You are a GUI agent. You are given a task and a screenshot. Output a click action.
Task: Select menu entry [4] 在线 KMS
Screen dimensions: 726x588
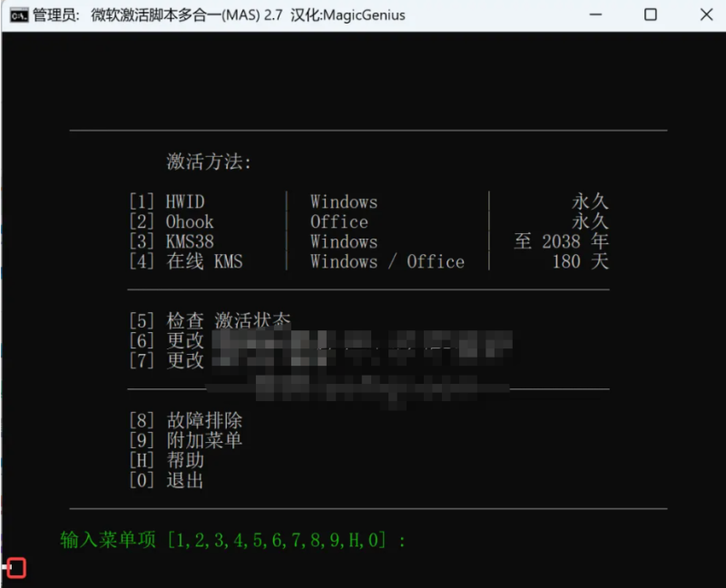[x=186, y=261]
